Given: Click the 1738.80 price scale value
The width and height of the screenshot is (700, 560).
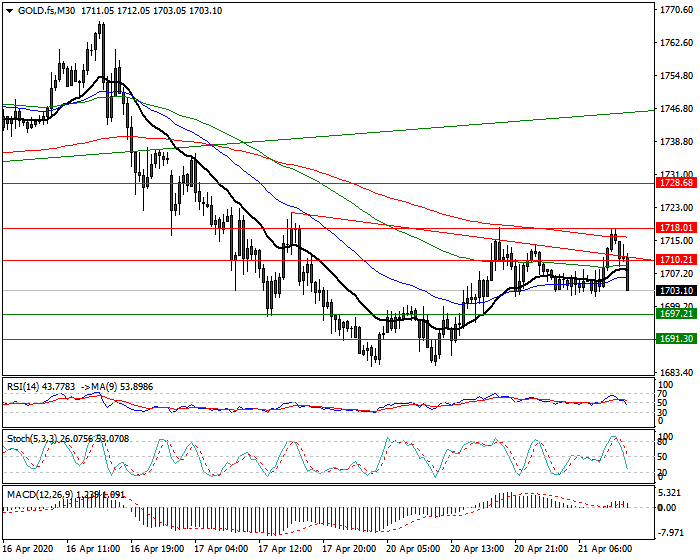Looking at the screenshot, I should (x=677, y=142).
